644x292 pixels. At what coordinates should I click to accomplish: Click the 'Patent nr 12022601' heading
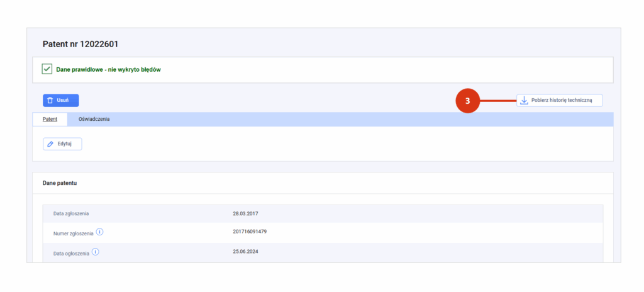(80, 44)
